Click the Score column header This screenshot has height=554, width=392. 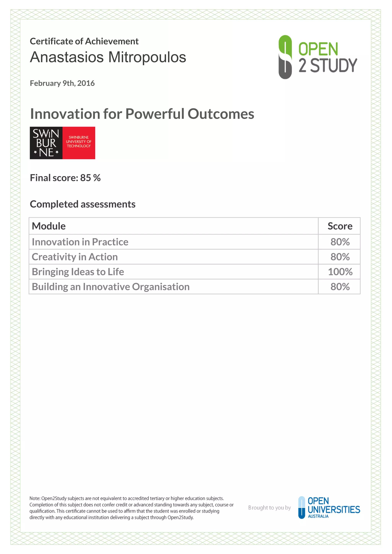pyautogui.click(x=340, y=226)
